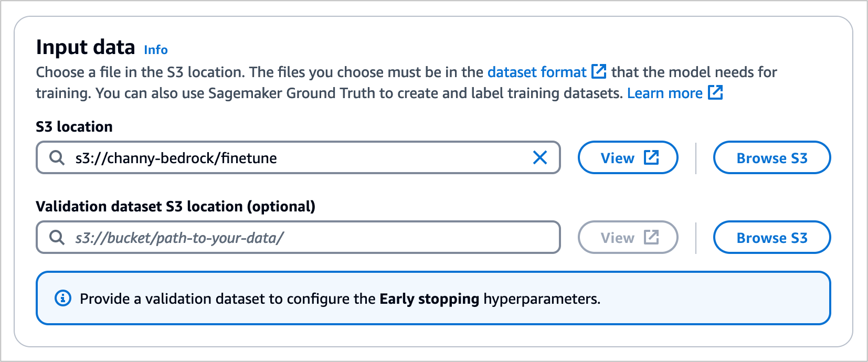
Task: Click the Early stopping text in the alert
Action: (x=429, y=299)
